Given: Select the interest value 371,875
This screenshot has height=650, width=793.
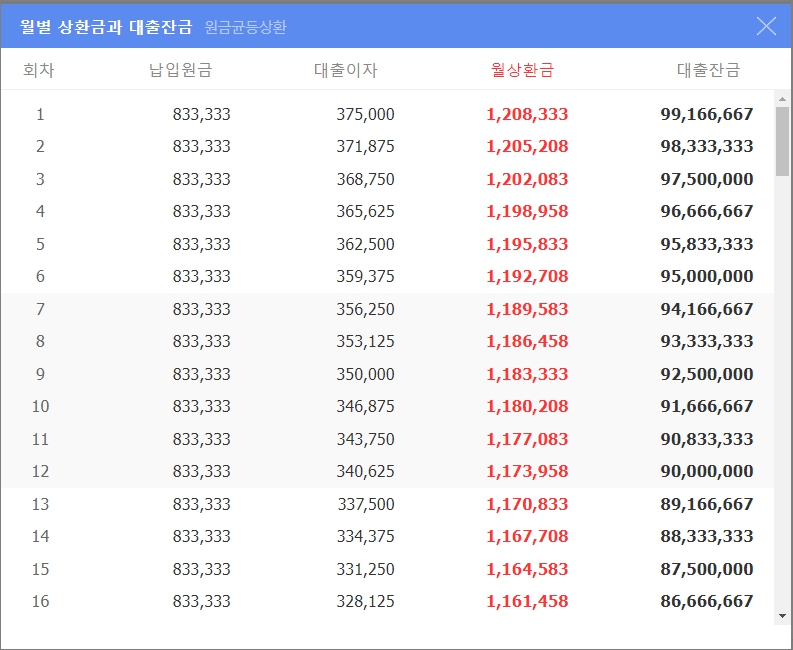Looking at the screenshot, I should click(366, 146).
